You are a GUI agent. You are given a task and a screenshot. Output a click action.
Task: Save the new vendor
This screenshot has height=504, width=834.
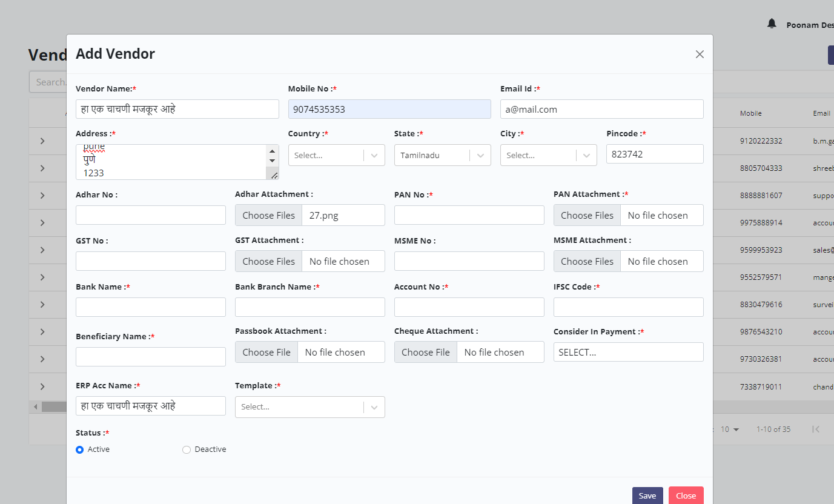point(647,496)
